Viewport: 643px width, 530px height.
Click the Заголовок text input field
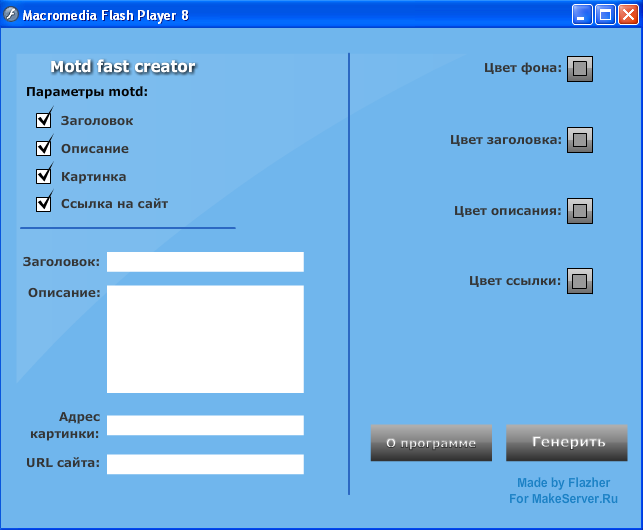coord(205,262)
